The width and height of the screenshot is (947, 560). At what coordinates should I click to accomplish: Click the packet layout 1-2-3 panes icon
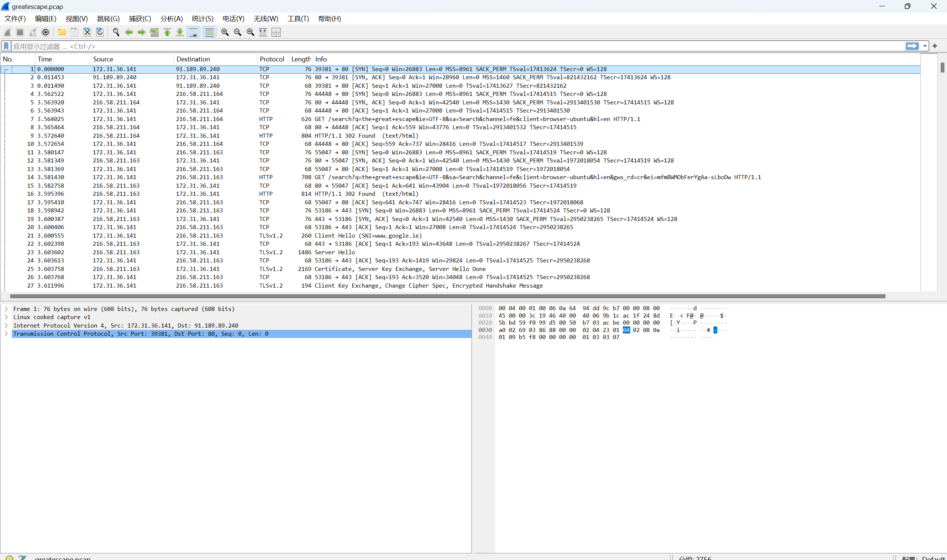pos(276,33)
